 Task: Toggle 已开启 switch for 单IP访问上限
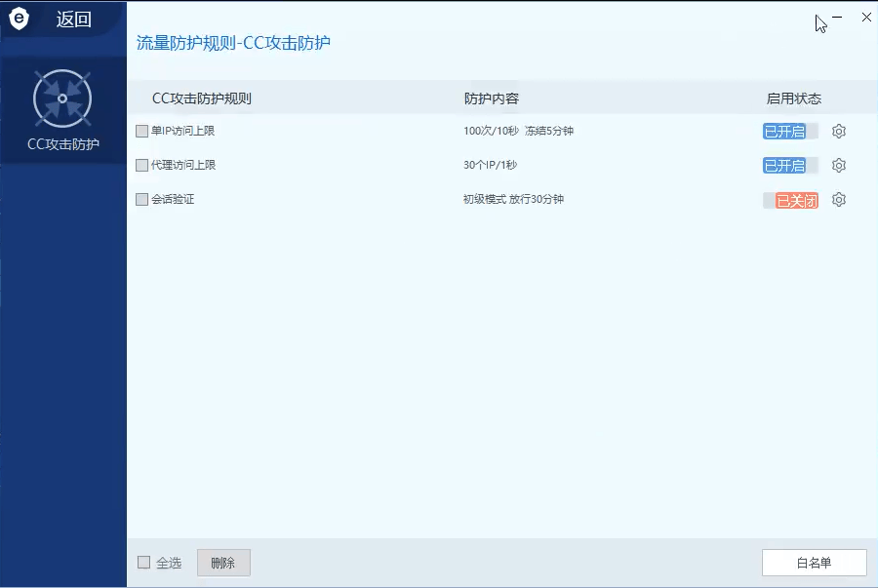[x=790, y=132]
